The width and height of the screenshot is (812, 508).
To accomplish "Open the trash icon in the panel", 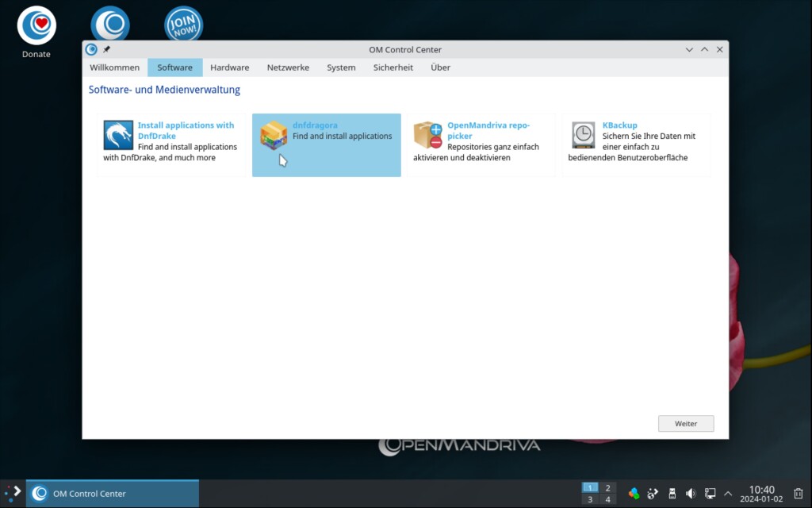I will coord(799,493).
